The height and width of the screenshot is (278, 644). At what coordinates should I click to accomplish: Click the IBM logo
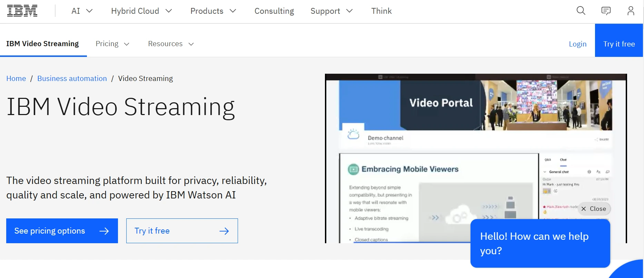point(22,11)
